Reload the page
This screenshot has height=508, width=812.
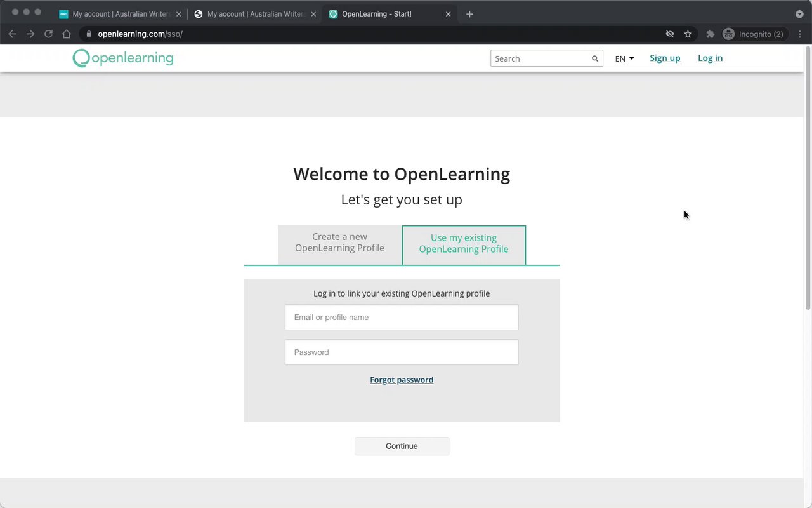click(x=48, y=34)
